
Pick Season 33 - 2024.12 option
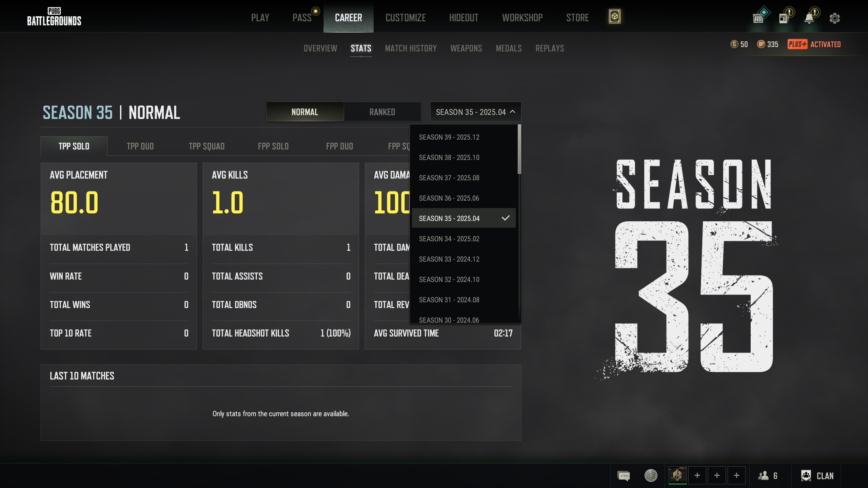[x=449, y=259]
